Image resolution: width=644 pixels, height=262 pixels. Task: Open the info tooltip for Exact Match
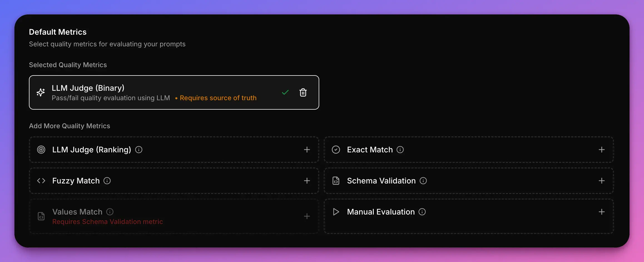point(400,150)
